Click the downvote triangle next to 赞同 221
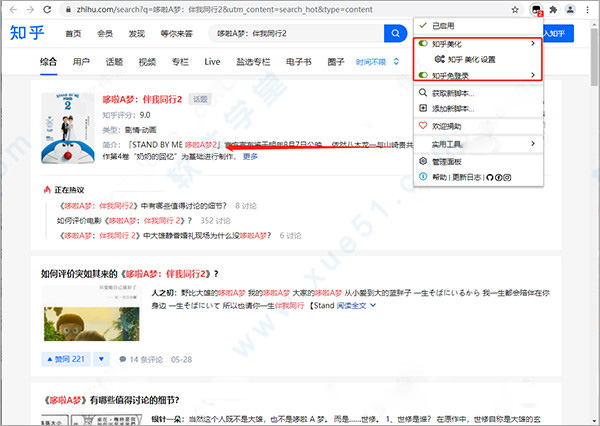 [x=101, y=359]
